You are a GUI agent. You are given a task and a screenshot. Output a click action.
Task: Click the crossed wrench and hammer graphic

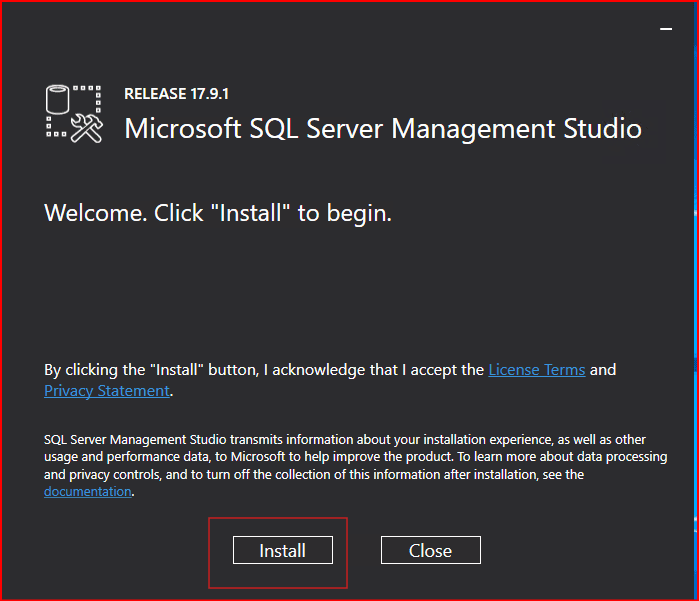tap(88, 127)
